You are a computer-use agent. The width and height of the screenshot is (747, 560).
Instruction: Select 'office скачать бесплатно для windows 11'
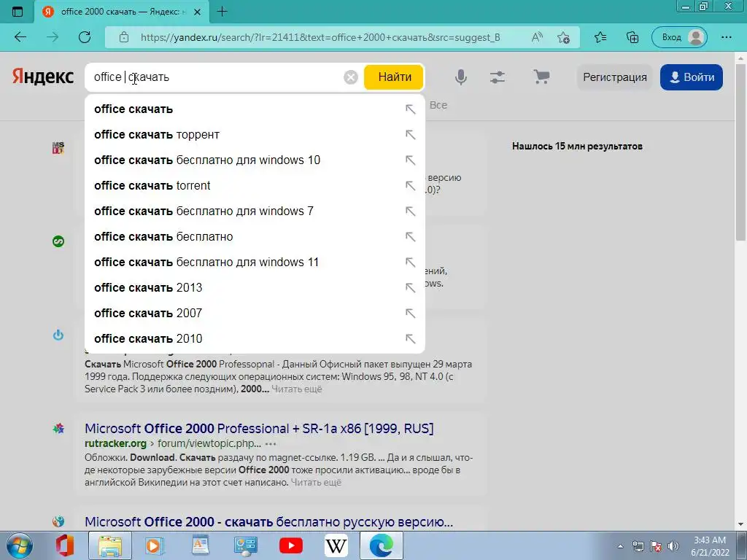tap(255, 262)
